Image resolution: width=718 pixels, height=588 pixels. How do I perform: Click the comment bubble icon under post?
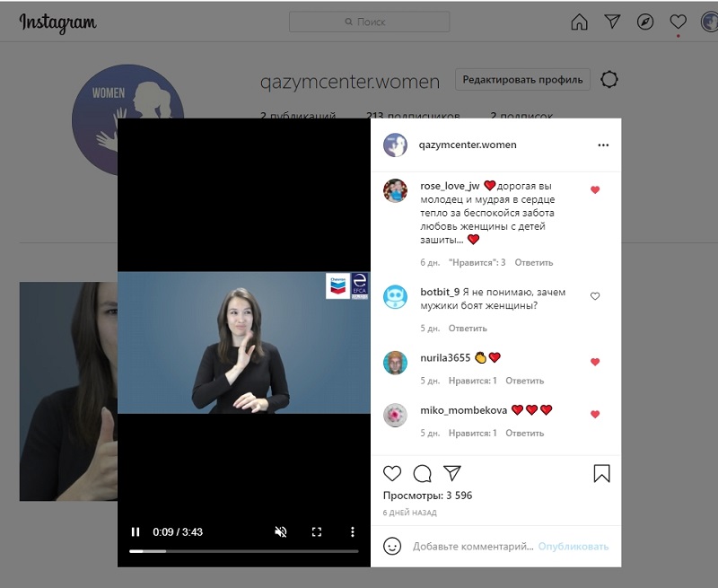pyautogui.click(x=423, y=473)
